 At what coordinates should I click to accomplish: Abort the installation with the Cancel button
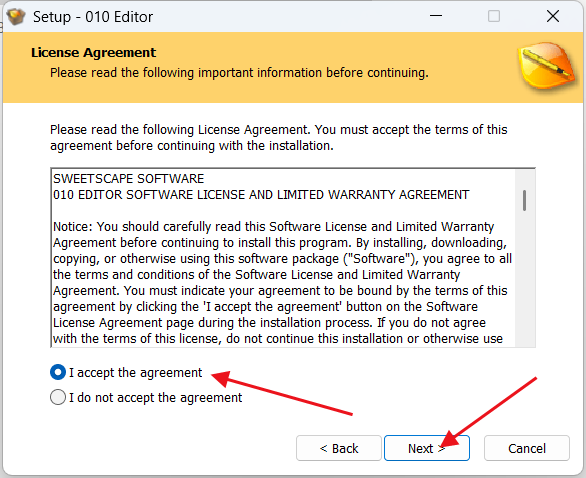[x=527, y=448]
